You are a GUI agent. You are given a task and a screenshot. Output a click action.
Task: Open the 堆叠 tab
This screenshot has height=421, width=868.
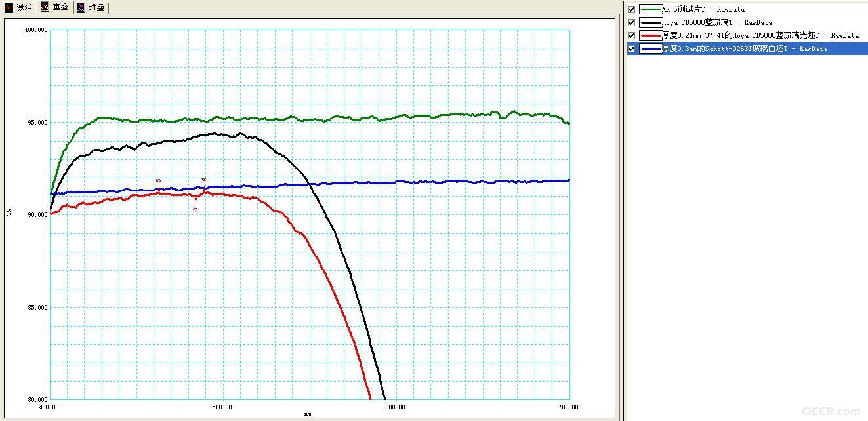click(91, 8)
